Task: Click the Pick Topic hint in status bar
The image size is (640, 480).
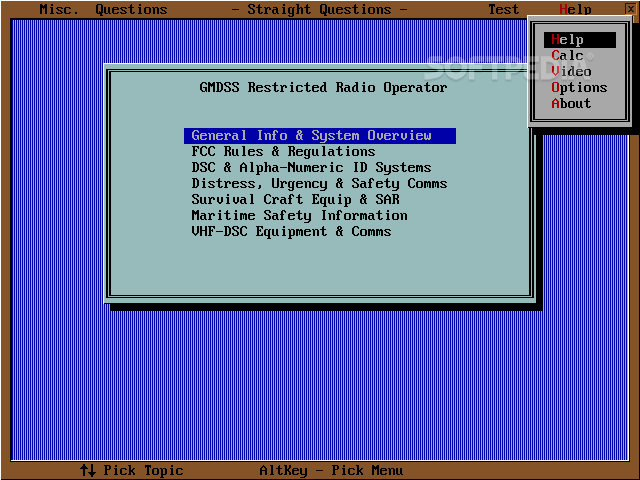Action: coord(131,470)
